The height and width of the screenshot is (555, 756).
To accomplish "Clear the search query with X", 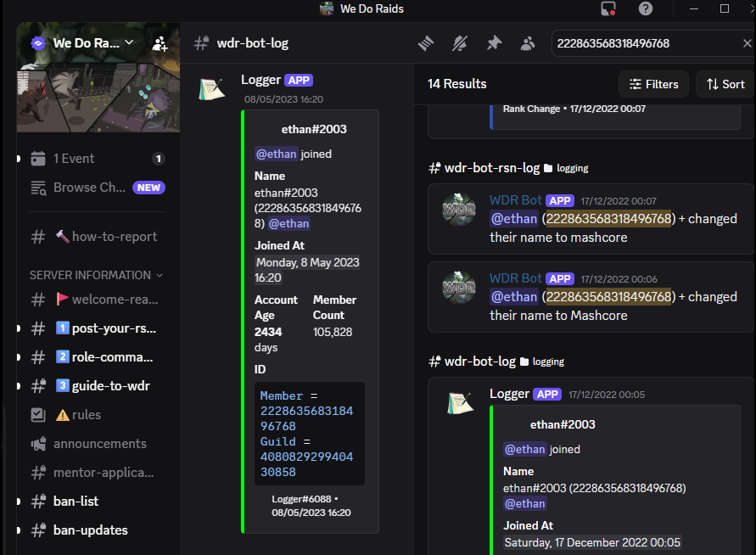I will [747, 43].
